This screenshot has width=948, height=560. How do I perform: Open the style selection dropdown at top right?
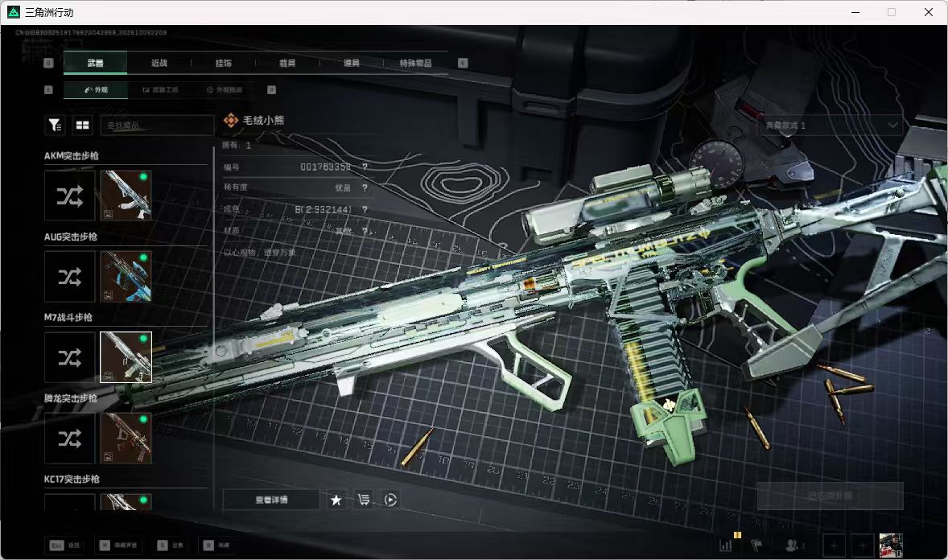click(x=830, y=126)
